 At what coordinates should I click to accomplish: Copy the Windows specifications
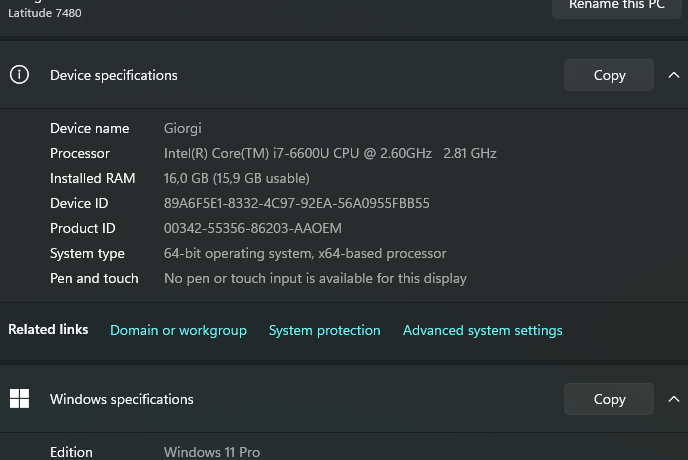coord(609,399)
